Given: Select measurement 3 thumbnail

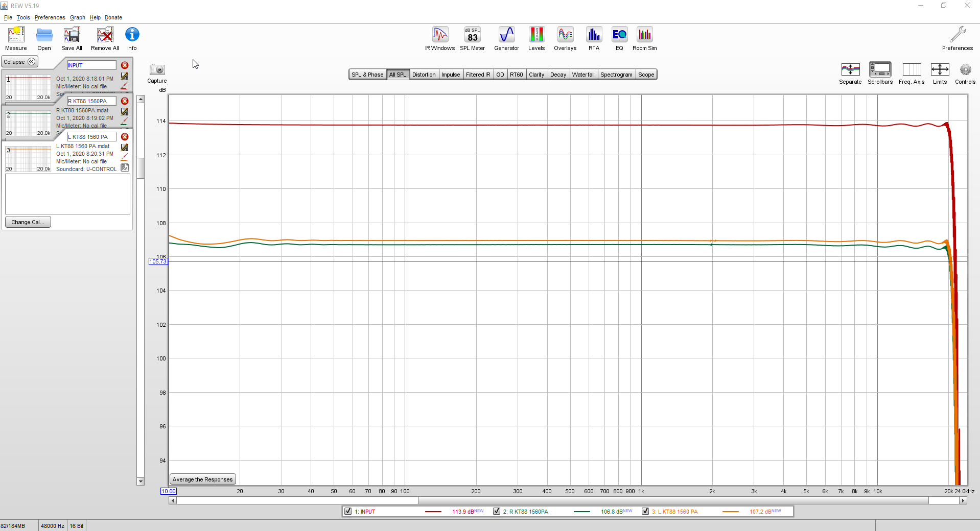Looking at the screenshot, I should pos(28,159).
